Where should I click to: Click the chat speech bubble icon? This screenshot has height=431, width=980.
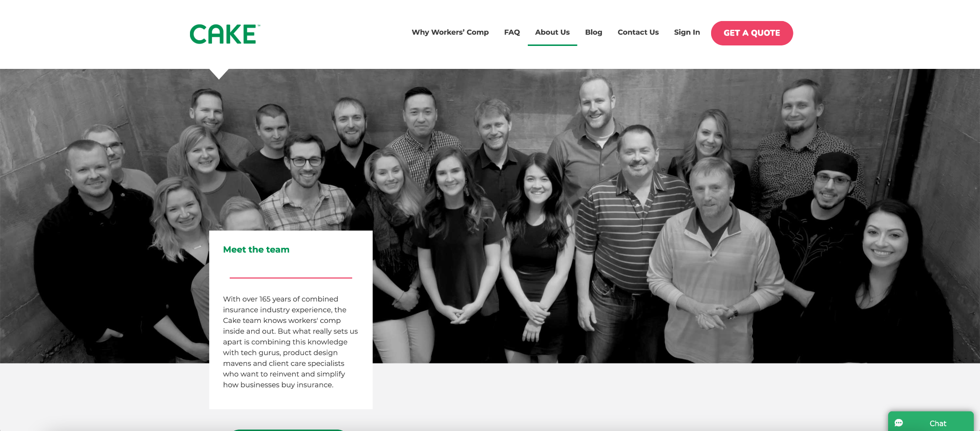(899, 423)
